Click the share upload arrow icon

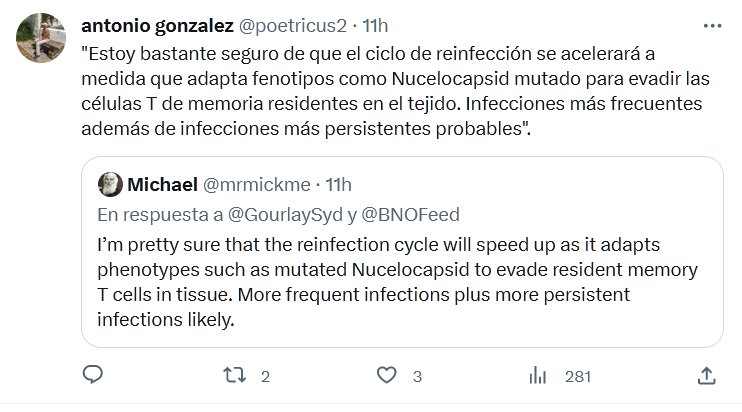(707, 376)
